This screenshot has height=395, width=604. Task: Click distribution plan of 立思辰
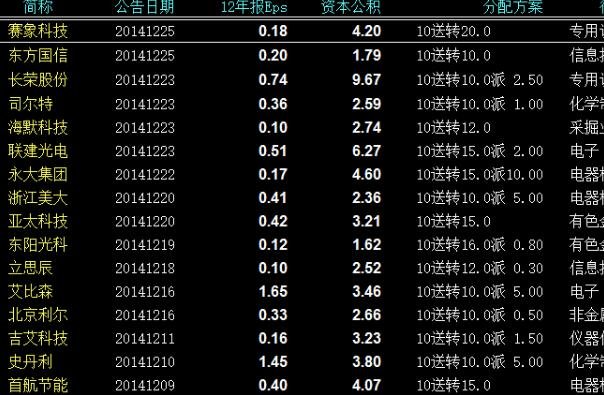[480, 268]
